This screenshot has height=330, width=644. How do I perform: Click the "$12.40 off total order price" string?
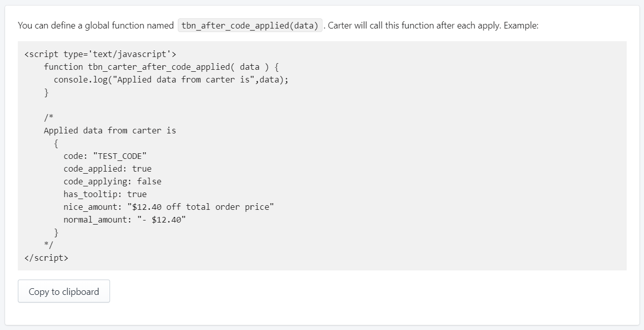[203, 207]
